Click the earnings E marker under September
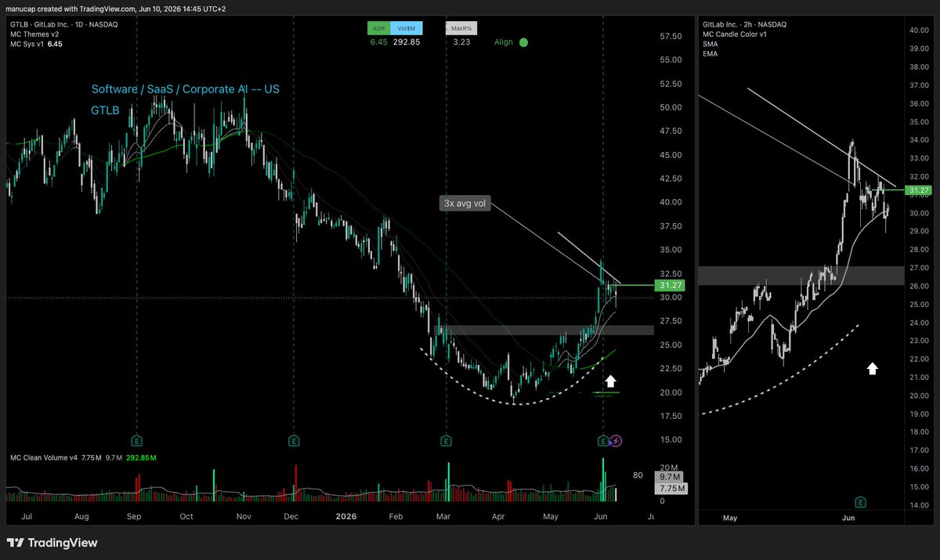The height and width of the screenshot is (560, 940). click(136, 441)
